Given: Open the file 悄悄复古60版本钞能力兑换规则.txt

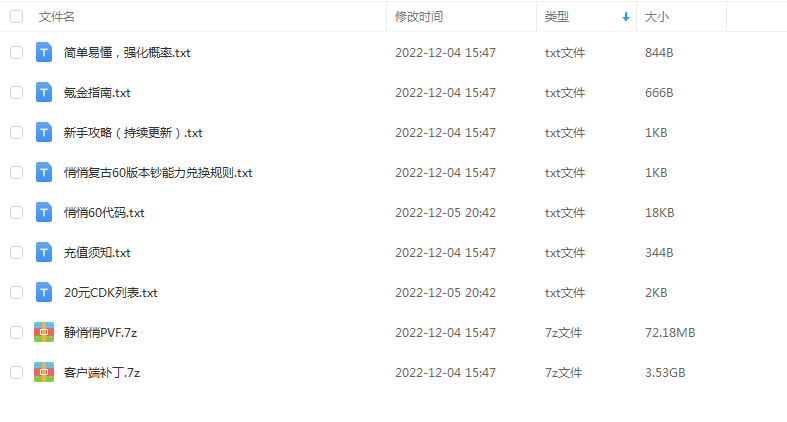Looking at the screenshot, I should (158, 173).
